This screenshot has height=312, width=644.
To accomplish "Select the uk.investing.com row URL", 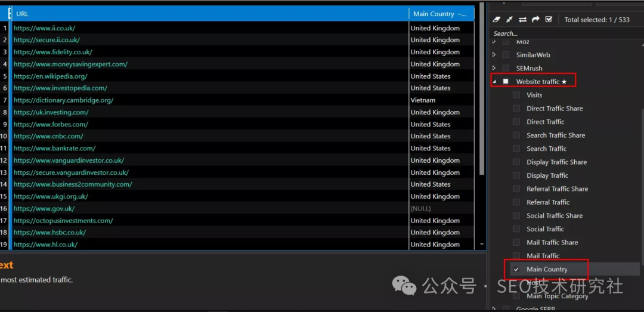I will pyautogui.click(x=51, y=112).
